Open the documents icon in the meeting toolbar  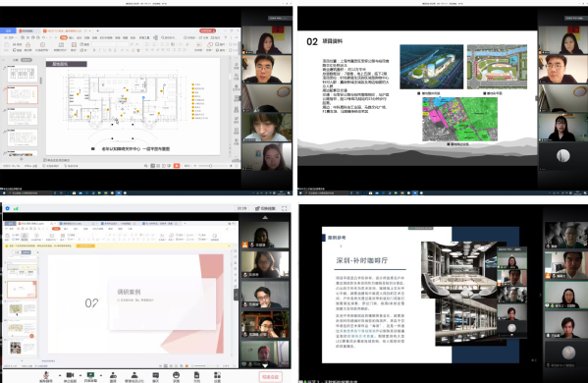196,375
